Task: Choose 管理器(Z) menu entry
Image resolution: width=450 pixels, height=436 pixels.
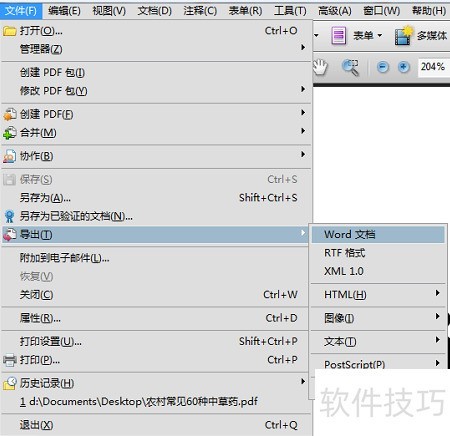Action: [x=155, y=49]
